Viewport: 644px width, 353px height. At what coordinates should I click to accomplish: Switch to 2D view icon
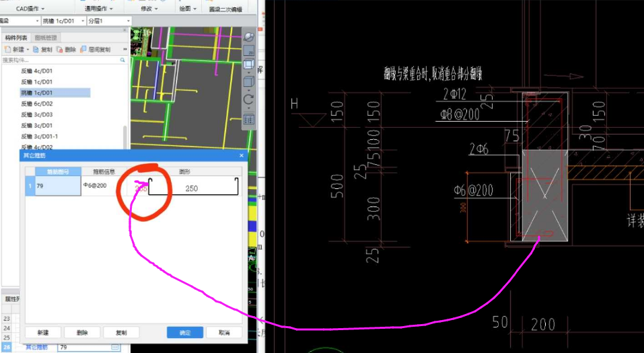[248, 50]
